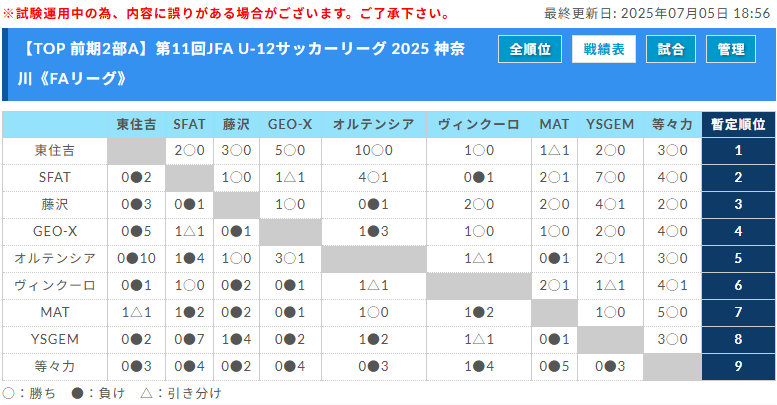Click the rank 1 cell for 東住吉

click(738, 151)
